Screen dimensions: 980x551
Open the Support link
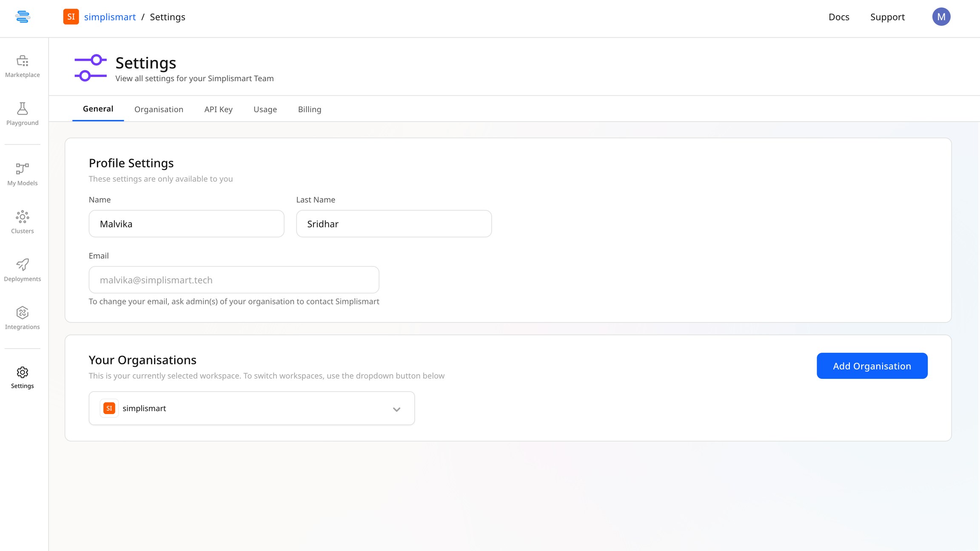coord(887,17)
